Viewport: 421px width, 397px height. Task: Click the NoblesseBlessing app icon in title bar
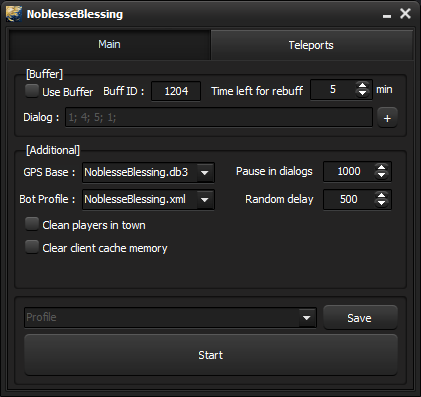[x=14, y=14]
